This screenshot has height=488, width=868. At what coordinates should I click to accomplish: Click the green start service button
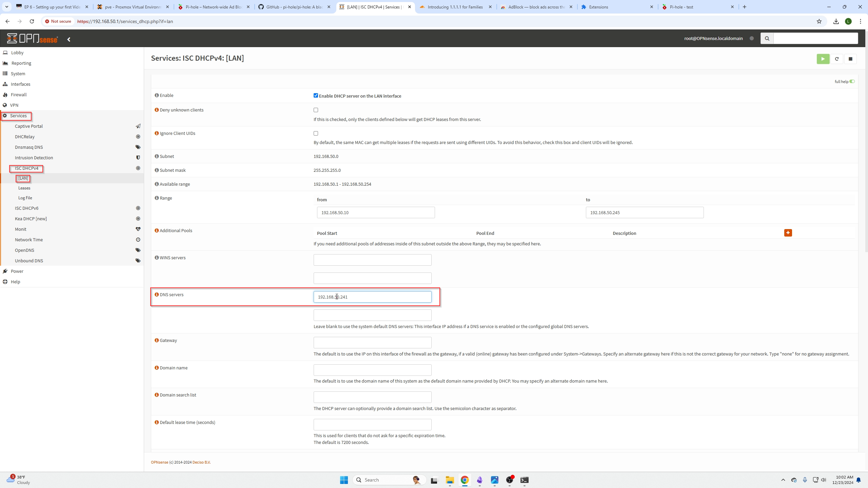[823, 59]
